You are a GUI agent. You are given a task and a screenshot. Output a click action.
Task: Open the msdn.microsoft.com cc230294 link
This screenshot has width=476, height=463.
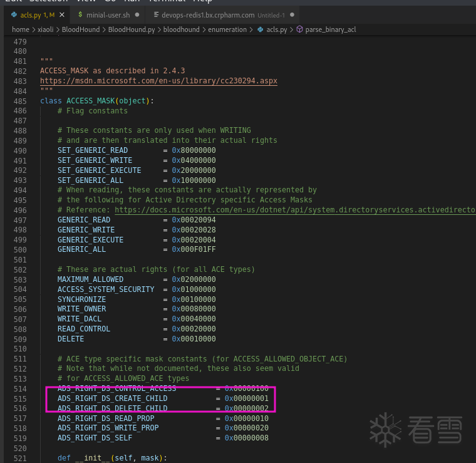[158, 81]
